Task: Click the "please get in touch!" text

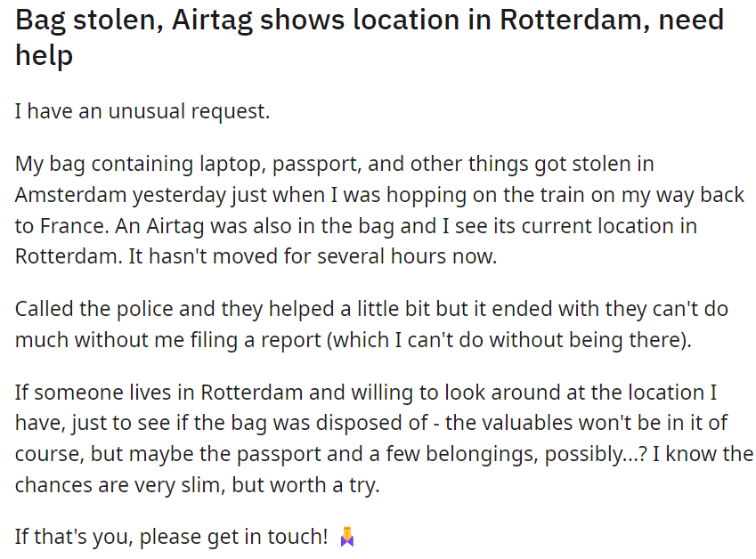Action: (234, 537)
